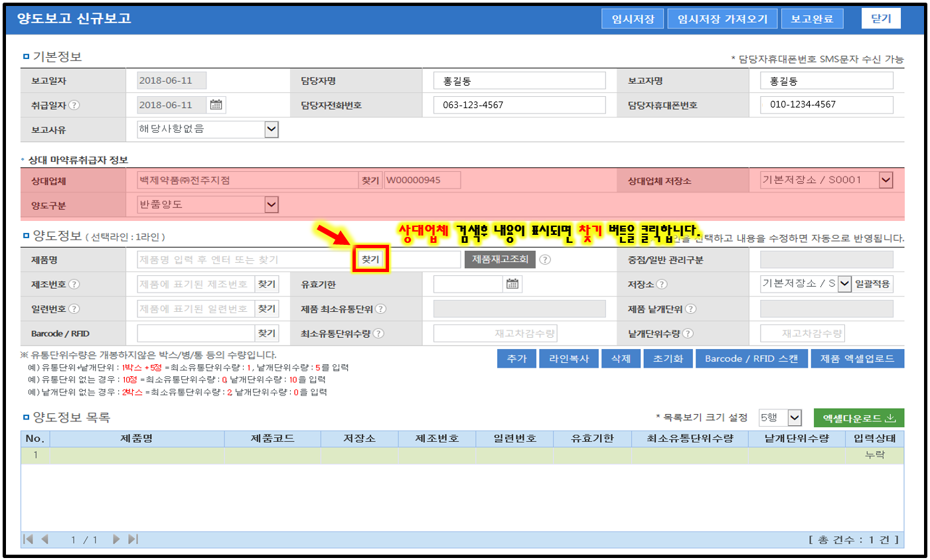Click the 제품명 input field
Screen dimensions: 930x560
pos(246,259)
